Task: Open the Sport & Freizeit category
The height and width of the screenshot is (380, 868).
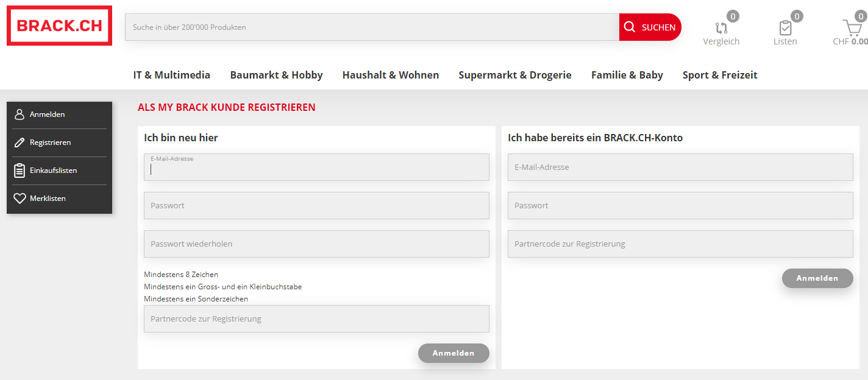Action: pyautogui.click(x=720, y=75)
